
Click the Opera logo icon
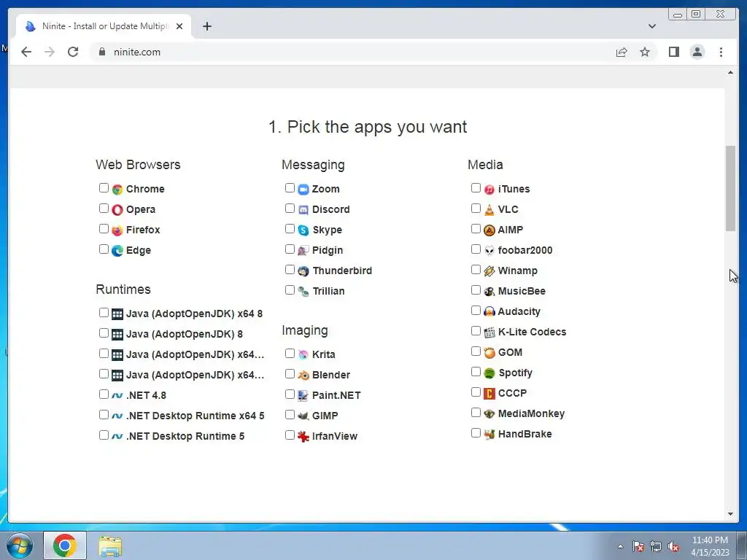[117, 210]
